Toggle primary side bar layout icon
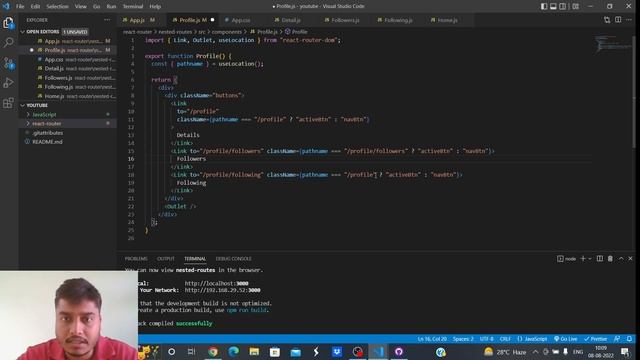 (x=544, y=6)
